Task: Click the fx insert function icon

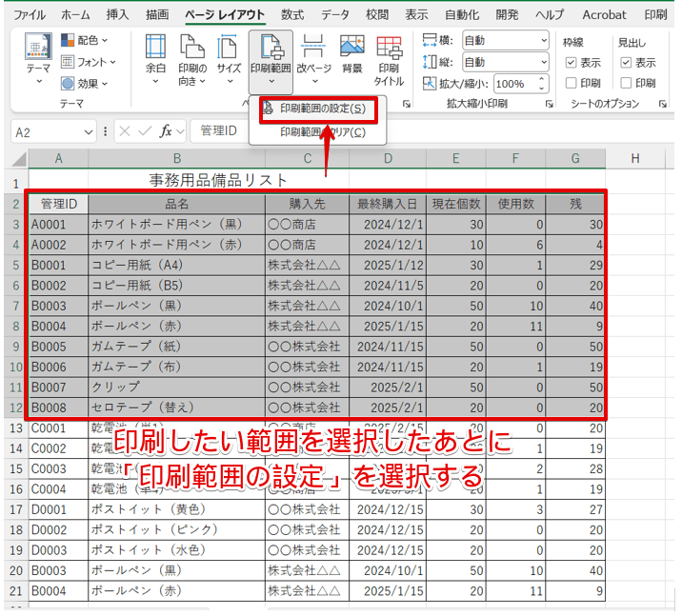Action: (x=166, y=130)
